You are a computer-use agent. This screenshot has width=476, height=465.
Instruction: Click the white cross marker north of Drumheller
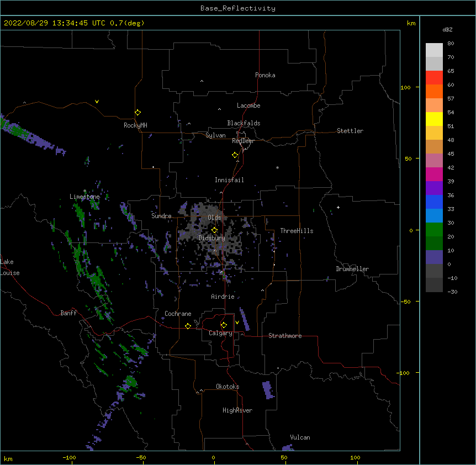pos(338,207)
